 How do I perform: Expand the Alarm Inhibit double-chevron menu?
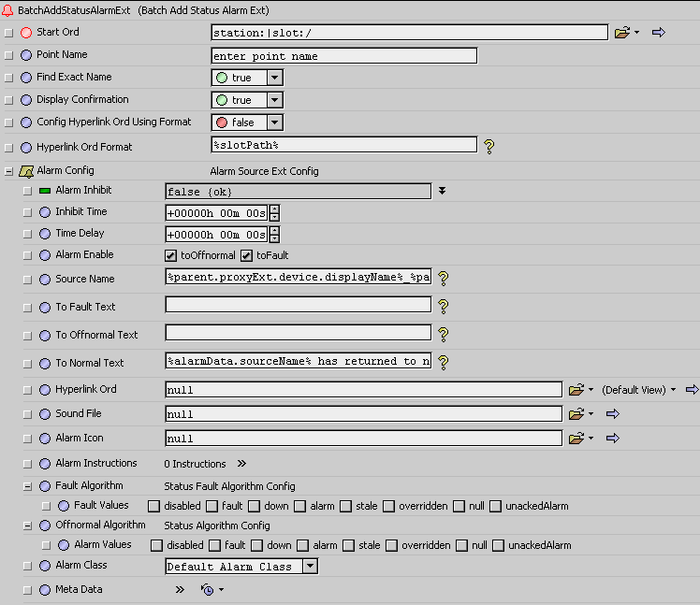(442, 191)
